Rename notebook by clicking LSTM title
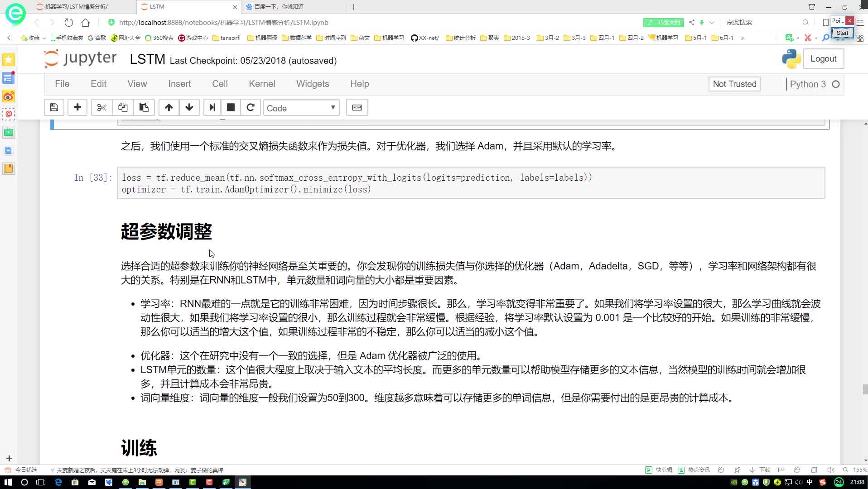868x489 pixels. click(x=147, y=59)
